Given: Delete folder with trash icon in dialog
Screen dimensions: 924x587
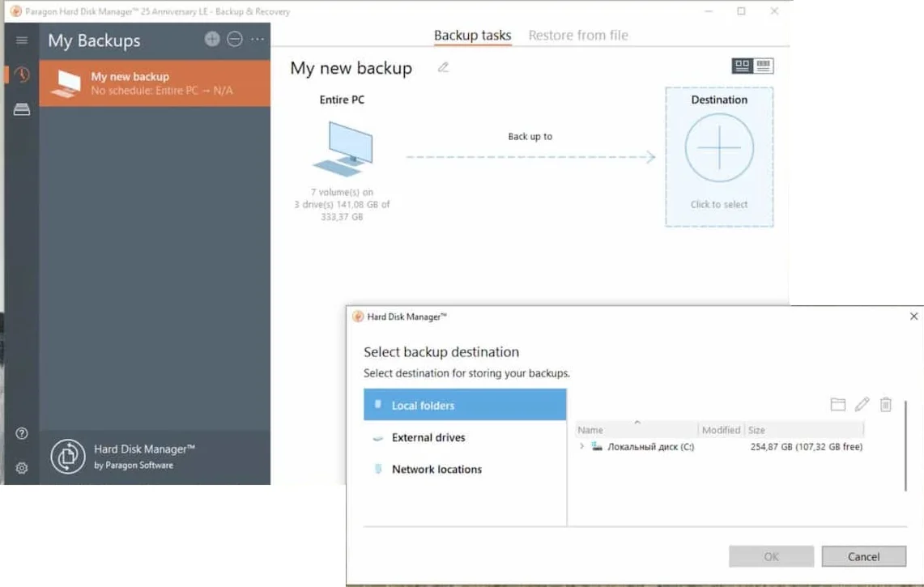Looking at the screenshot, I should coord(886,404).
